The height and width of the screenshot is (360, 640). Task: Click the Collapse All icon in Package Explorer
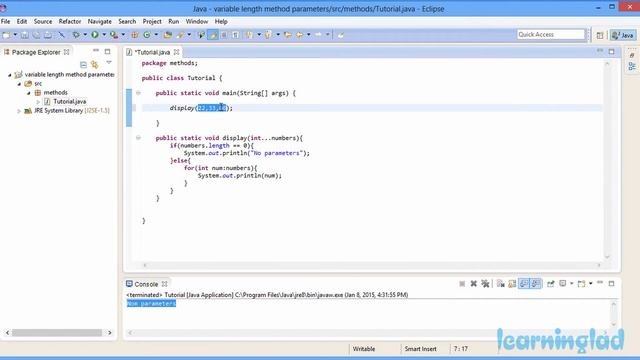(x=83, y=64)
